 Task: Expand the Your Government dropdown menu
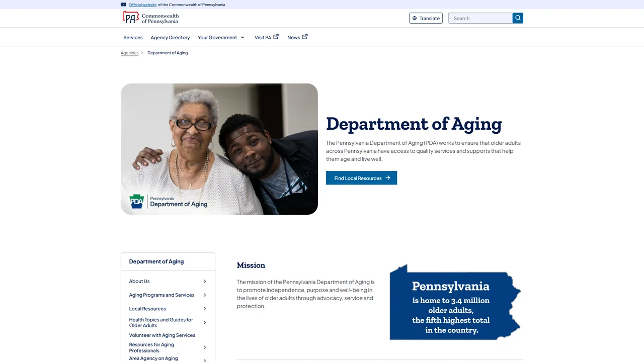221,37
